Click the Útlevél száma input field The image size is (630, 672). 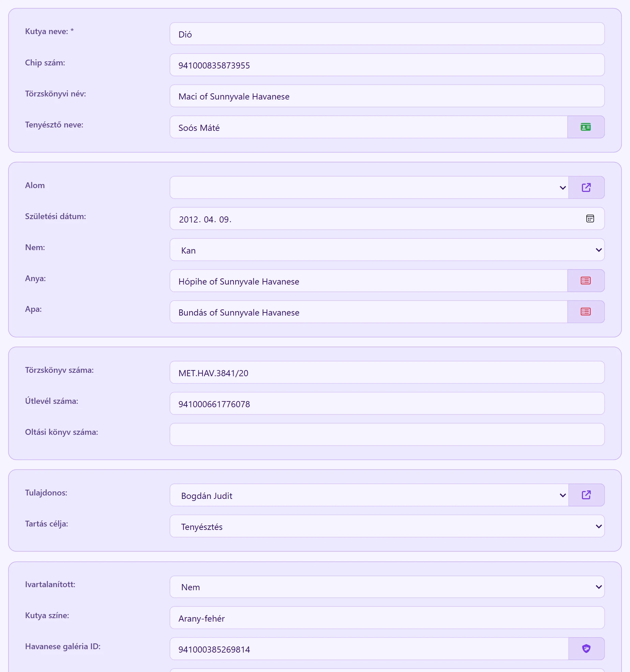pyautogui.click(x=387, y=403)
